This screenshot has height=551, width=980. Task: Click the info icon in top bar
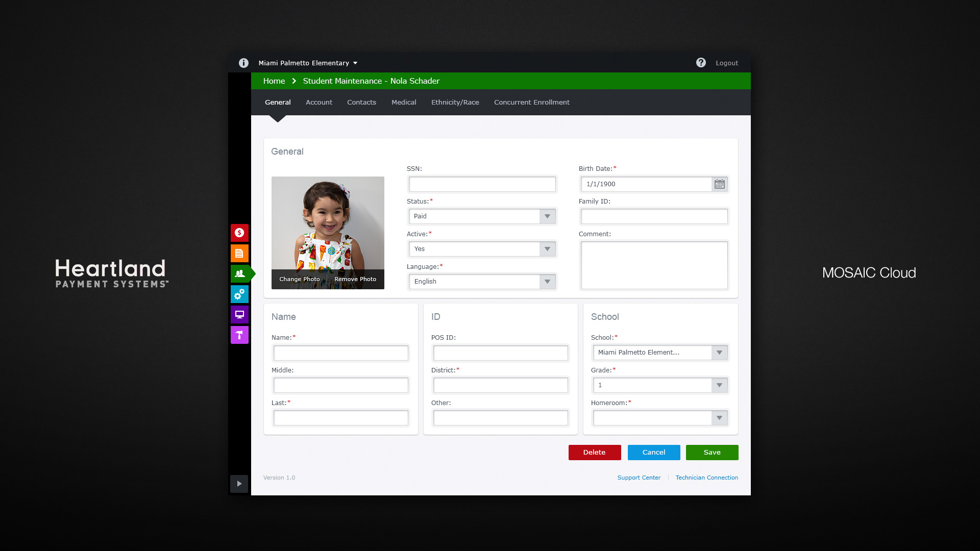click(243, 63)
